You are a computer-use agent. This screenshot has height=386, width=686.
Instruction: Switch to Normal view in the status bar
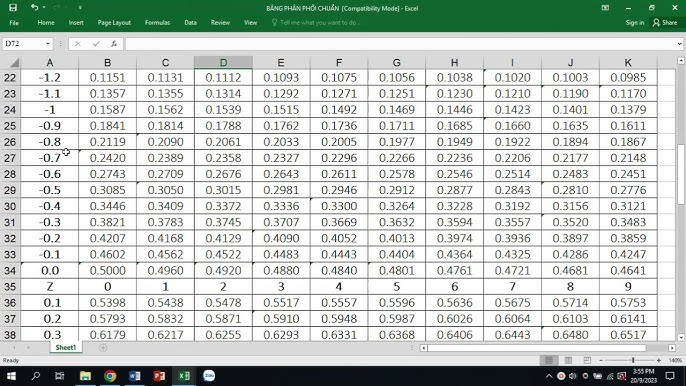point(549,360)
